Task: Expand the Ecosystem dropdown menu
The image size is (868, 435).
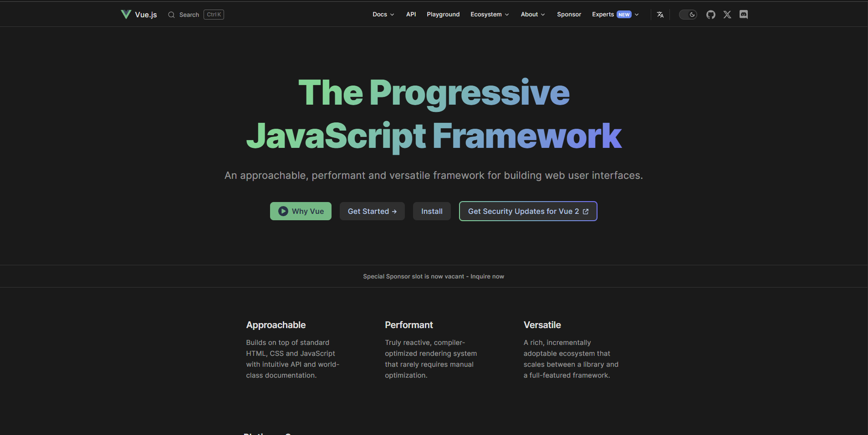Action: pos(490,15)
